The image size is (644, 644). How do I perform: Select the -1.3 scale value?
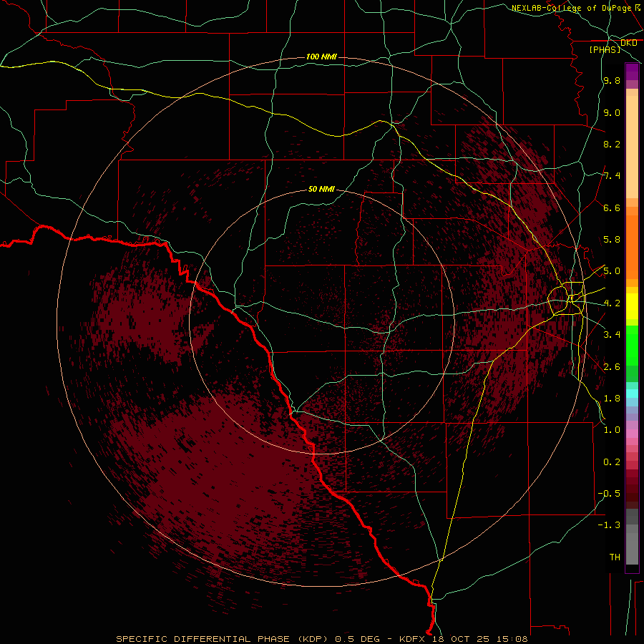(609, 525)
